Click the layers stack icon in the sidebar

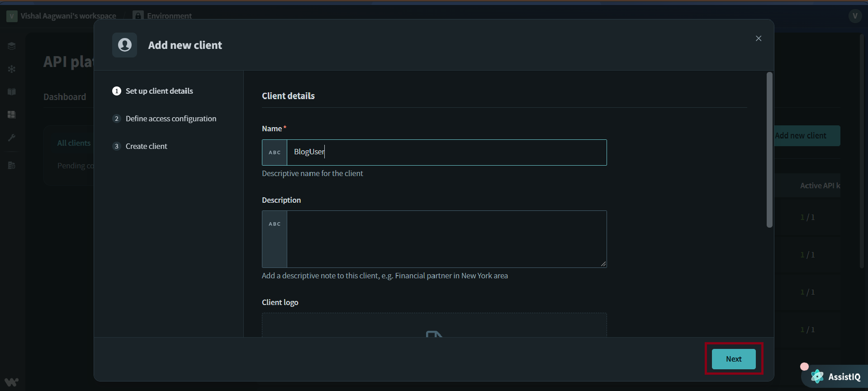12,46
